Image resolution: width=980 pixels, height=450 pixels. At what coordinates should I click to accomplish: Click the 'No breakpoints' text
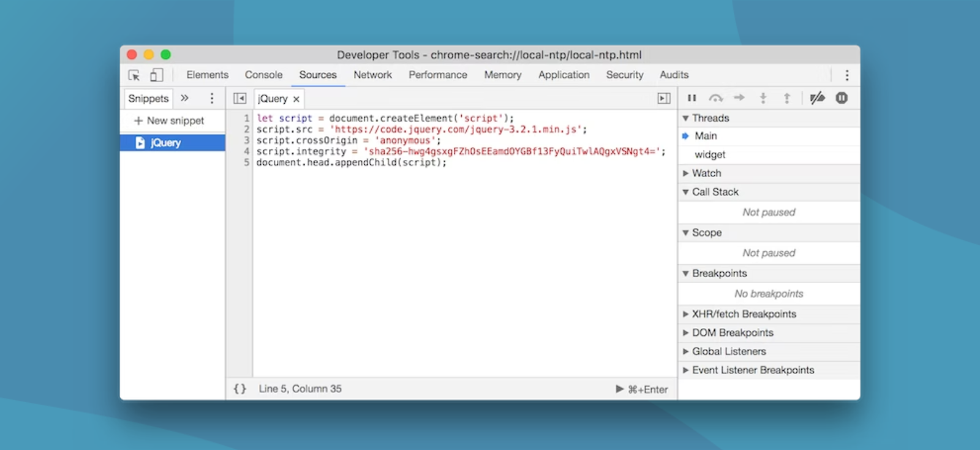(769, 294)
